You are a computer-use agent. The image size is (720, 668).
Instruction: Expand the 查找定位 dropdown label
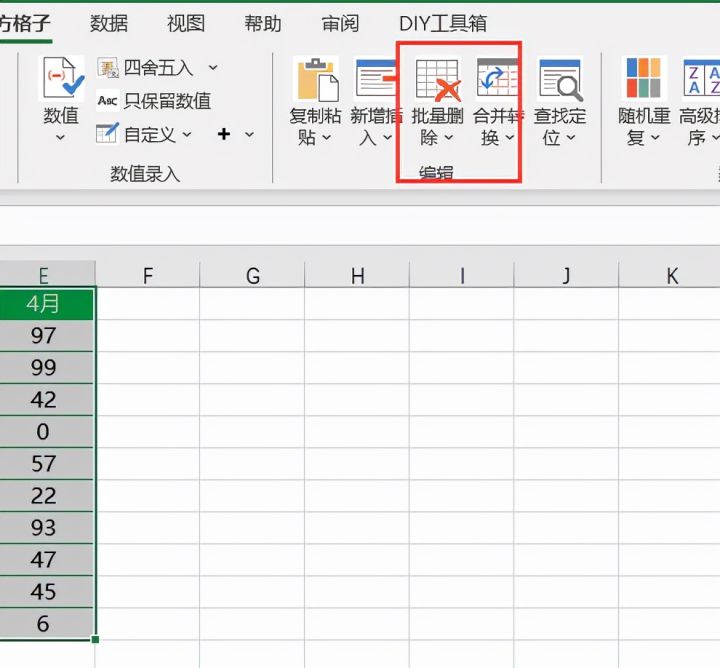560,126
